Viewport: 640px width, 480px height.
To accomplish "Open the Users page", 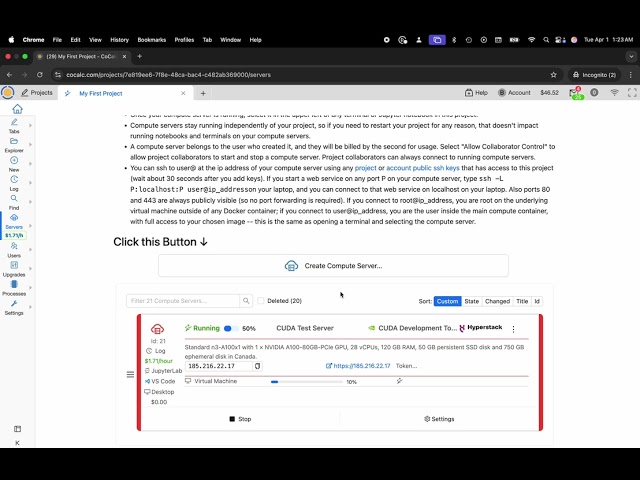I will [x=14, y=250].
